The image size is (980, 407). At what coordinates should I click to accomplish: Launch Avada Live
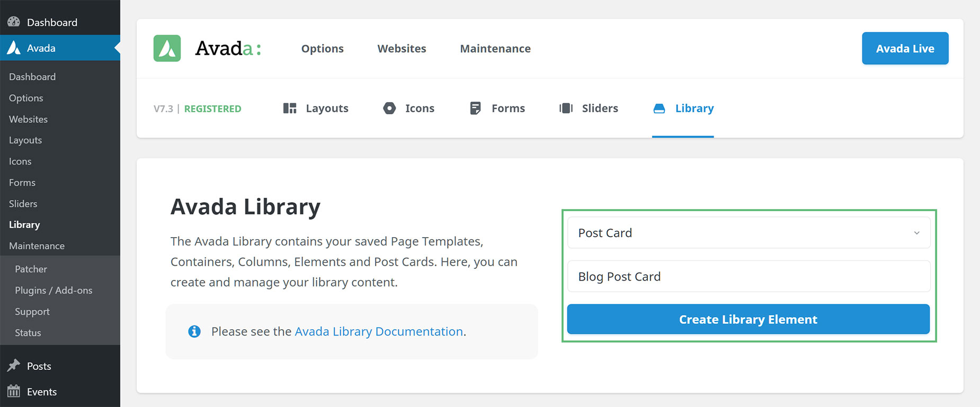[905, 48]
